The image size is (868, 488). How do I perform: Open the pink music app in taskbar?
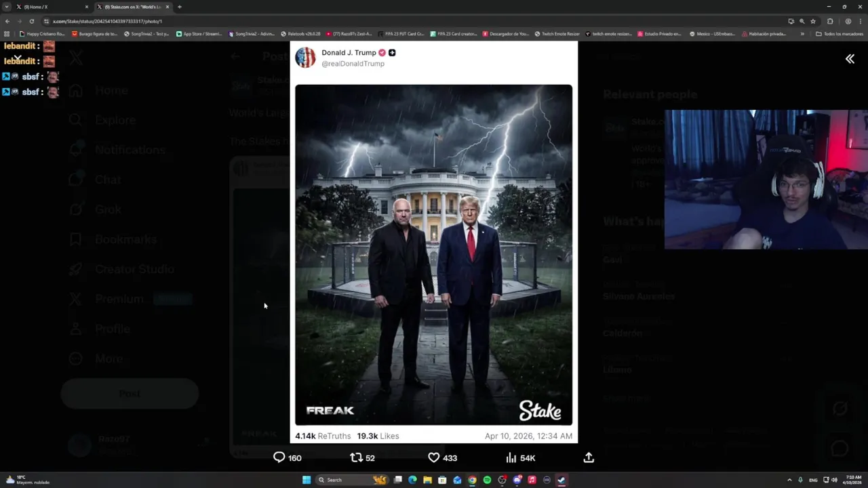tap(532, 480)
